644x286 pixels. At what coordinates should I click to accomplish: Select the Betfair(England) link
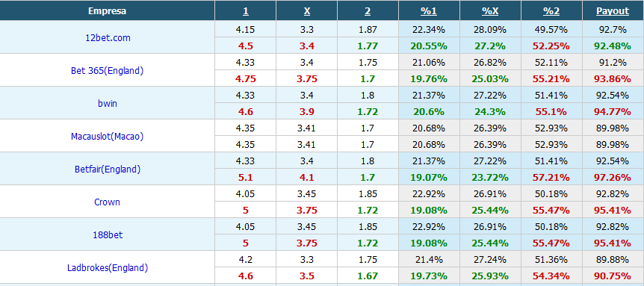point(107,169)
